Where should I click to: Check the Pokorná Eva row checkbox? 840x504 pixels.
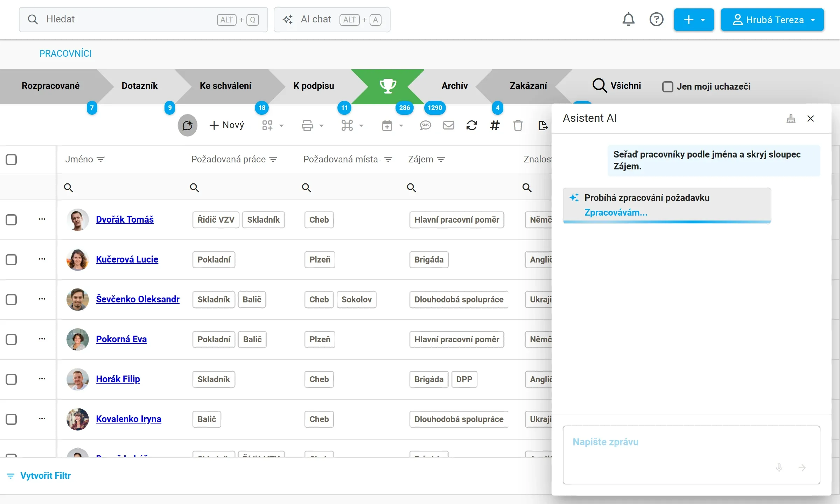[x=11, y=339]
